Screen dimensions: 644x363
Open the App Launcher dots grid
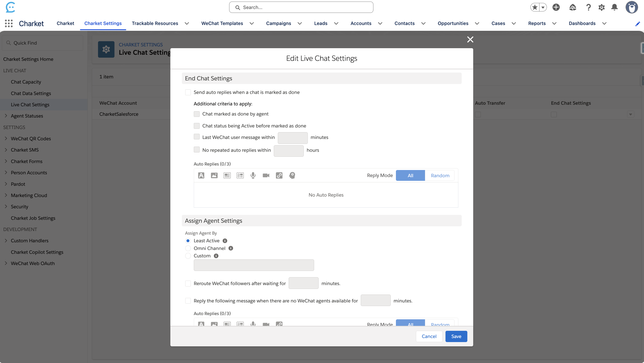[x=9, y=23]
